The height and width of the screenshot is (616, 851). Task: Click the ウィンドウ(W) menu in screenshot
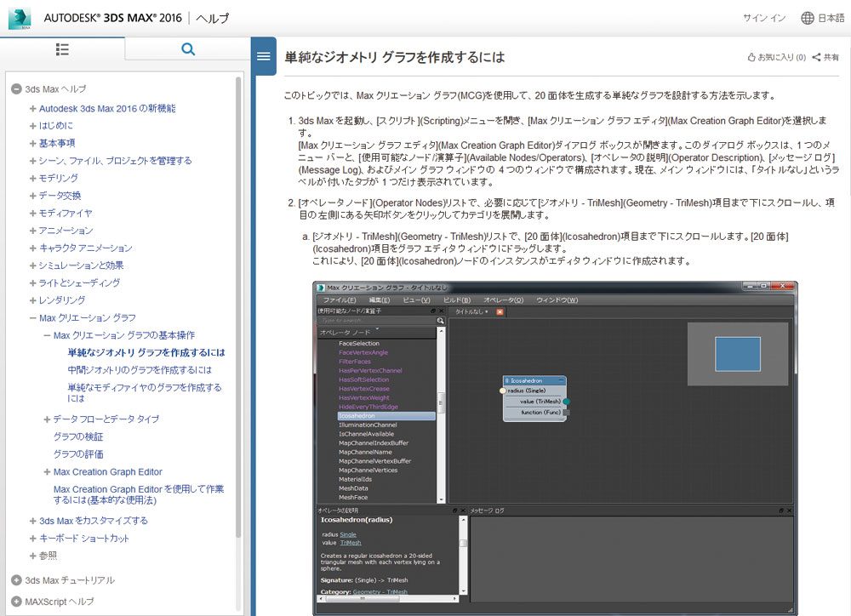(557, 300)
